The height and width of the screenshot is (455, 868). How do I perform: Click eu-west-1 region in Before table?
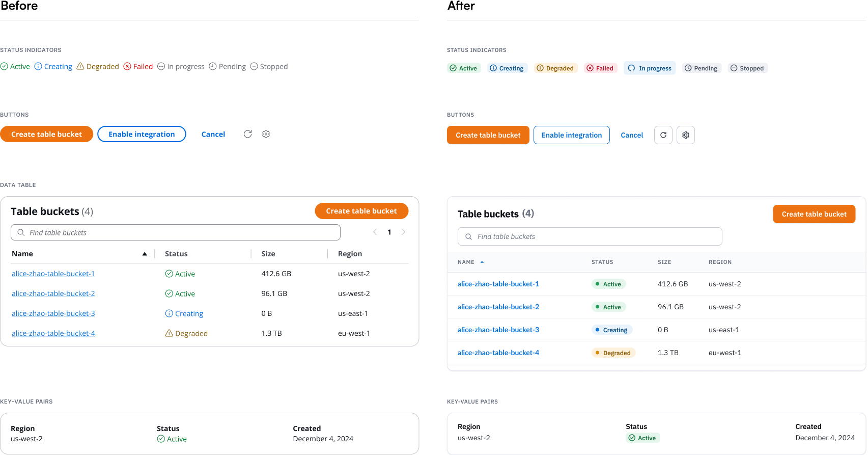[x=354, y=333]
